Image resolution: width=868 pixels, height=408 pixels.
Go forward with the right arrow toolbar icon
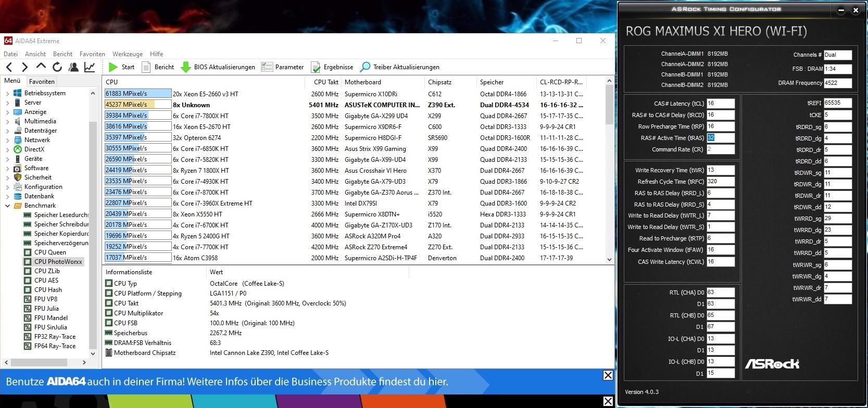pos(24,67)
